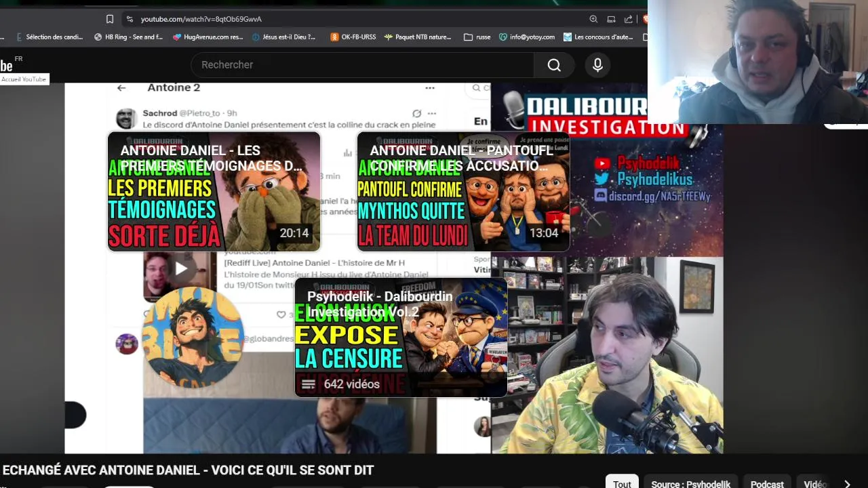Open 'Les premiers témoignages' end-screen video

tap(214, 192)
